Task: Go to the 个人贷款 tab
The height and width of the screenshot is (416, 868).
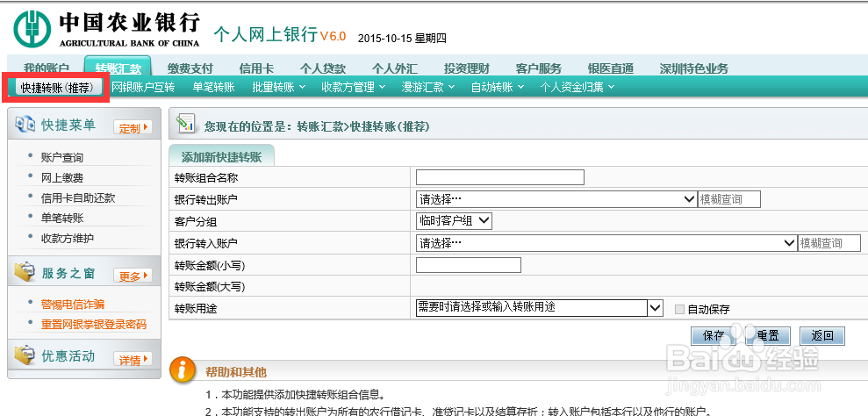Action: coord(323,68)
